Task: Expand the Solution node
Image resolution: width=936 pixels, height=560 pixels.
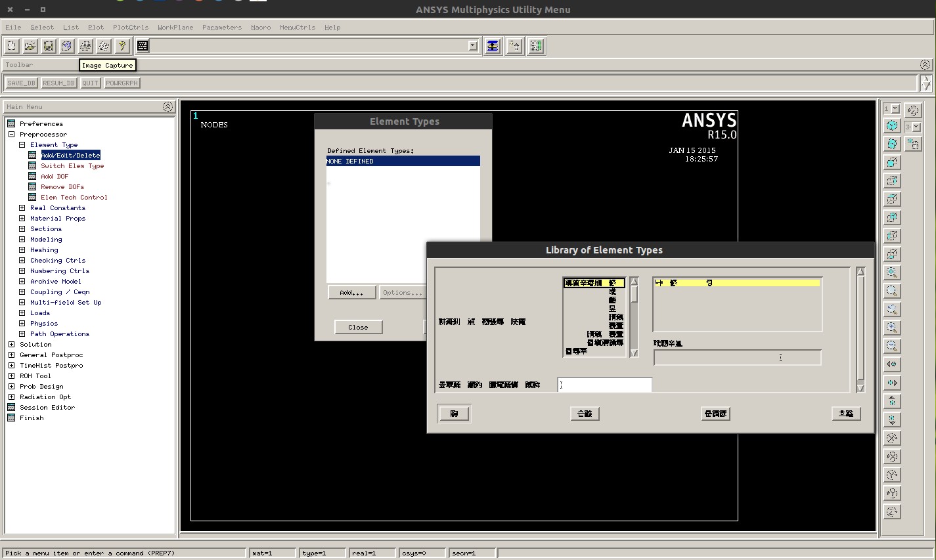Action: click(x=11, y=344)
